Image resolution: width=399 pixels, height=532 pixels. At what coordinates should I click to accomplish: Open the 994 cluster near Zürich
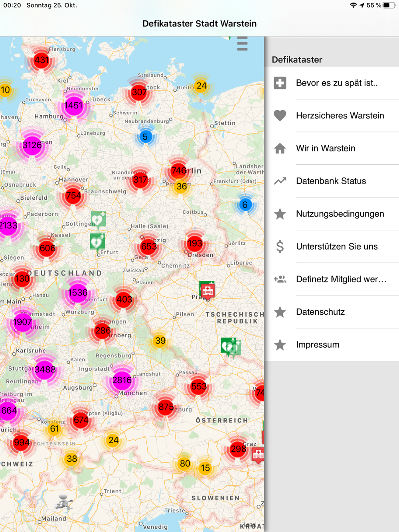(22, 443)
